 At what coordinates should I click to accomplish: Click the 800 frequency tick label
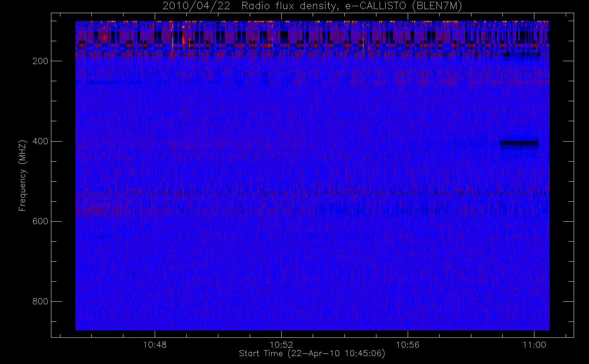click(x=40, y=301)
